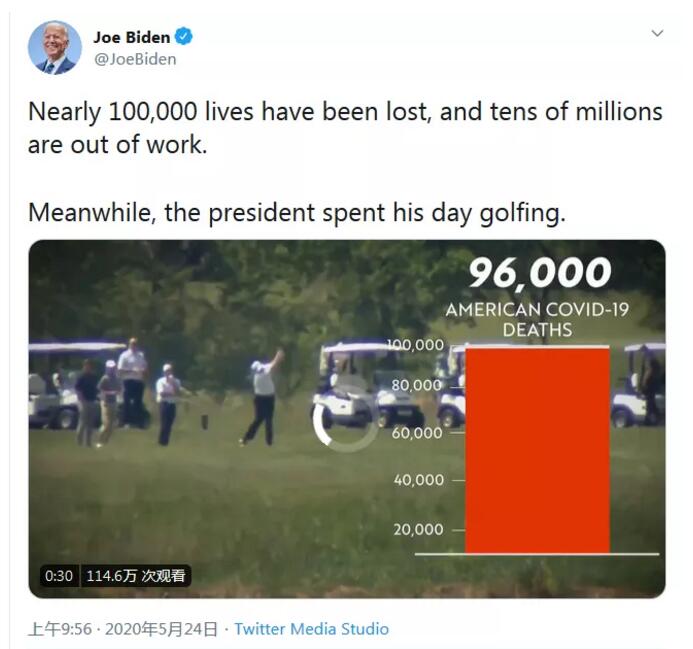This screenshot has height=649, width=693.
Task: Click the "Meanwhile, the president" tweet line
Action: [x=296, y=212]
